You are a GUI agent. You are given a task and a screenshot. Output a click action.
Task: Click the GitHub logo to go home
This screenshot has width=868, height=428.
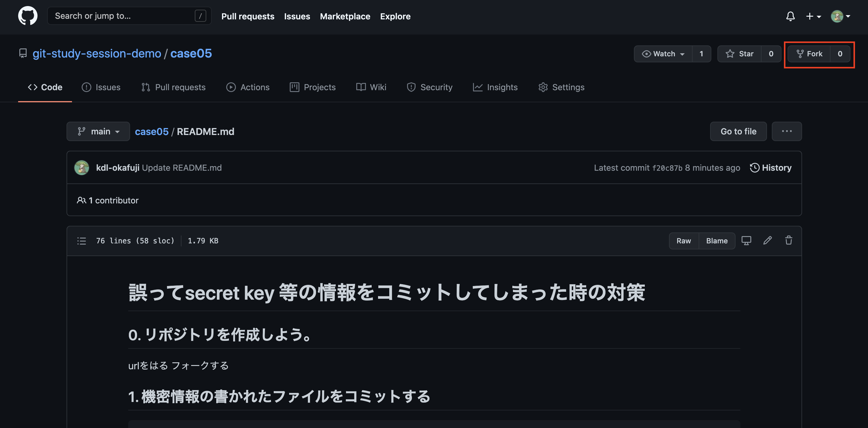point(27,15)
